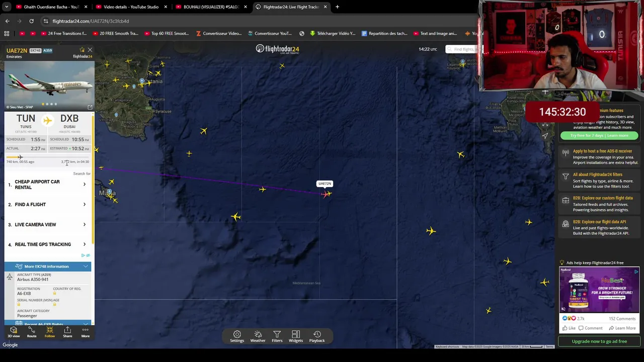The height and width of the screenshot is (362, 644).
Task: Click Like on the NuBest ad
Action: pos(569,328)
